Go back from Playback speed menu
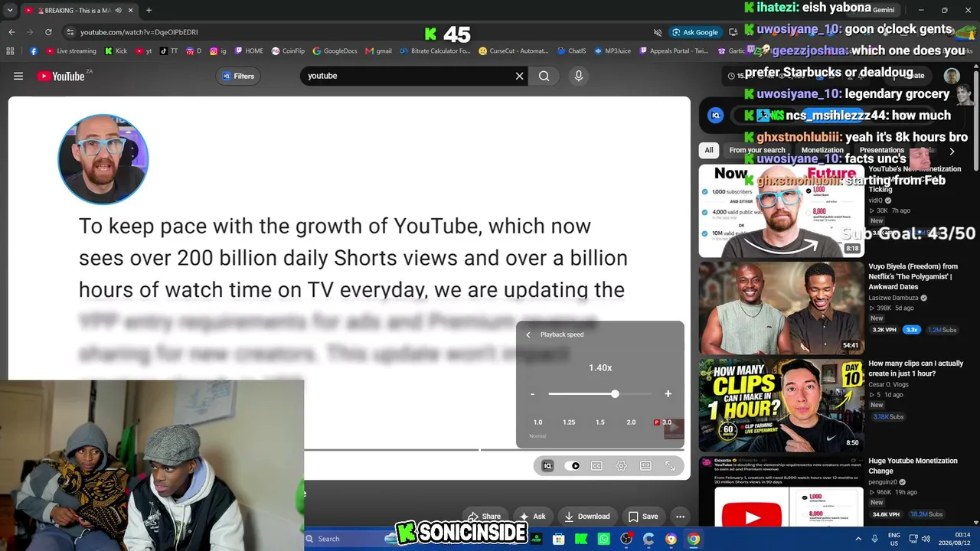The height and width of the screenshot is (551, 980). [528, 334]
